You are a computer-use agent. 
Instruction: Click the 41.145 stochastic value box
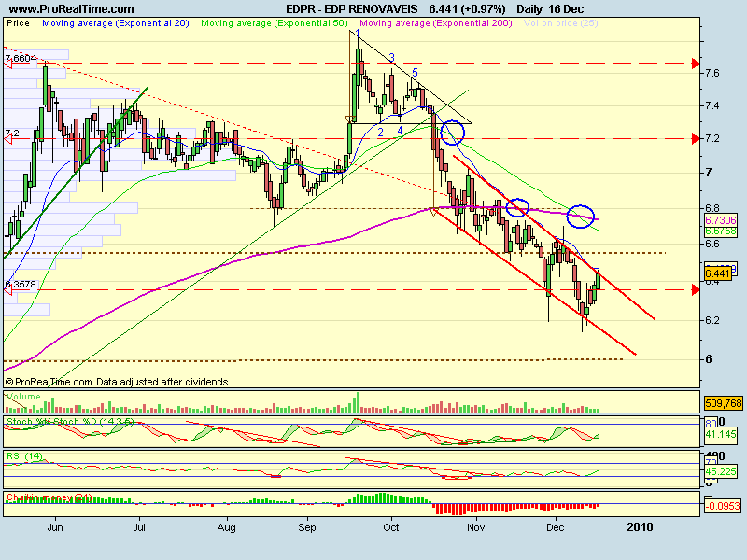click(x=721, y=434)
